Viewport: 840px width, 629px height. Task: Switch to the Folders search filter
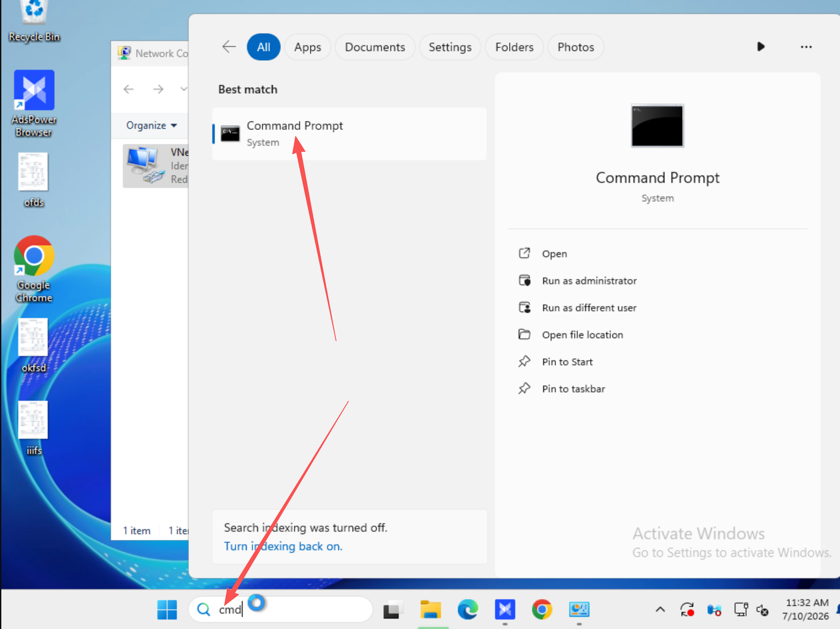(x=514, y=47)
